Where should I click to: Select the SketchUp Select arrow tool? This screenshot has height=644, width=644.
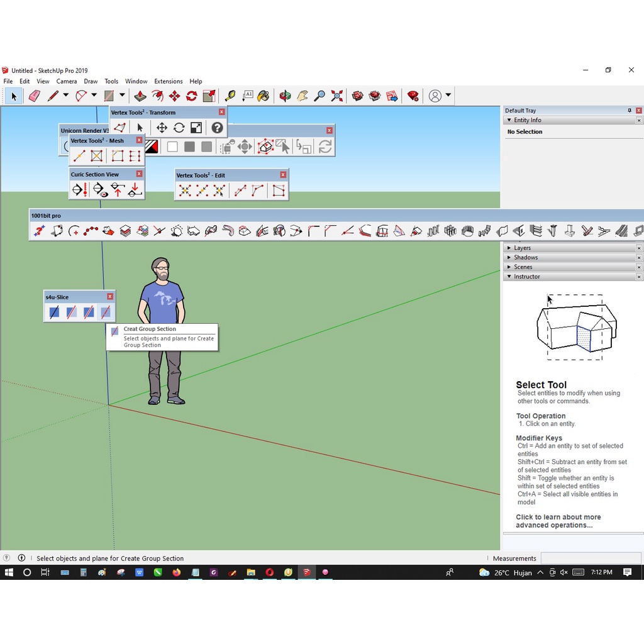[x=13, y=96]
